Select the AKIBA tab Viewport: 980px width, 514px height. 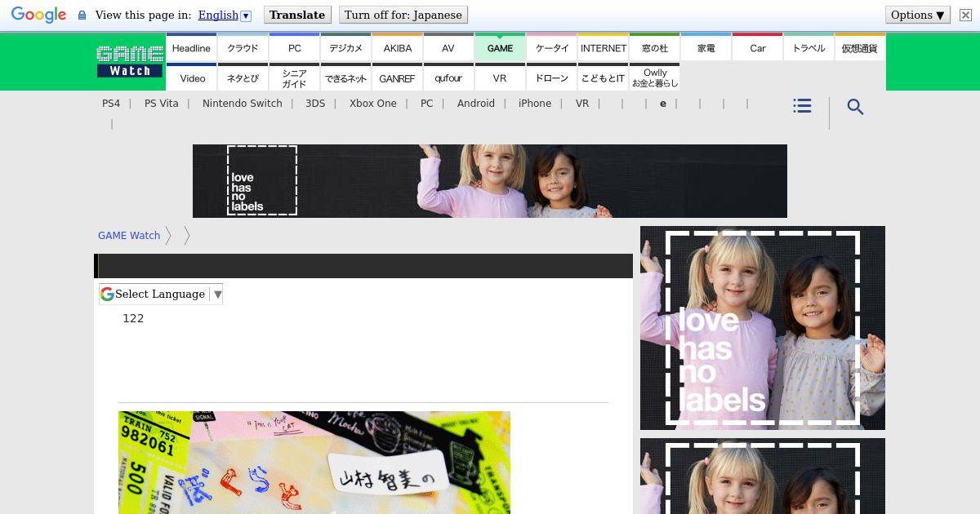[397, 48]
